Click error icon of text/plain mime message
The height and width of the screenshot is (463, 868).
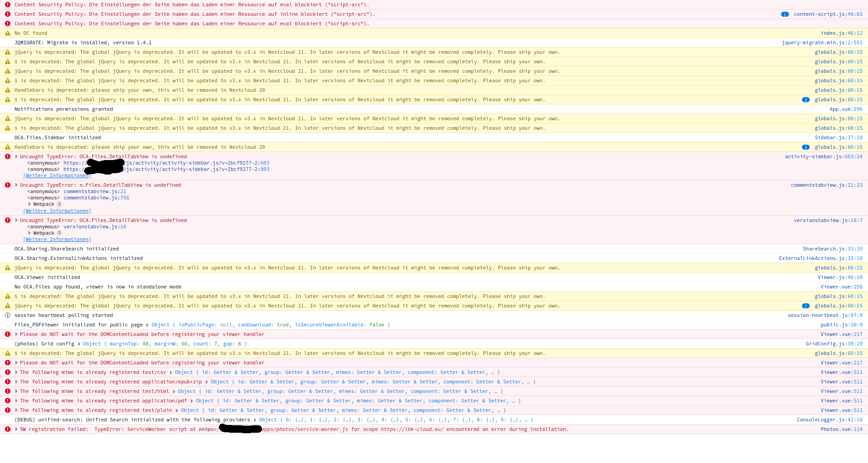8,410
